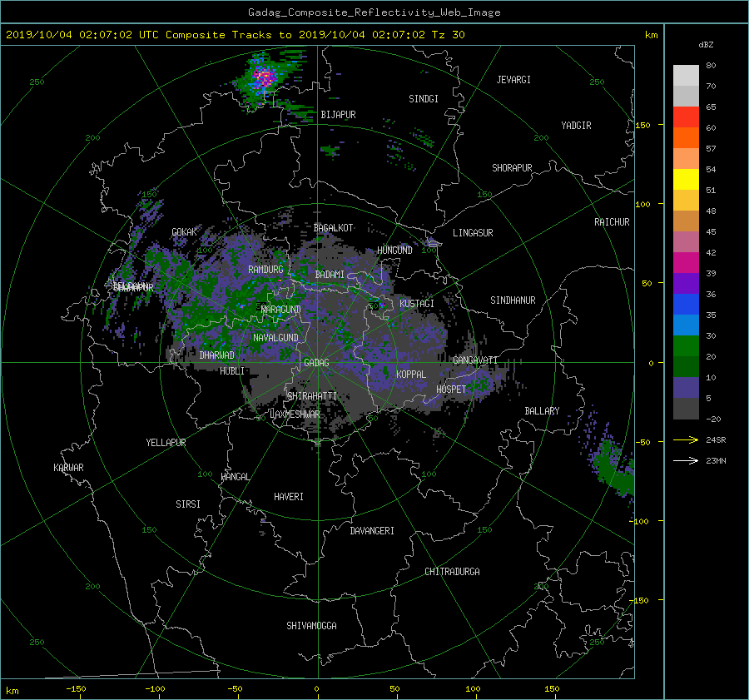Click the NAVALGUND city label
749x700 pixels.
click(x=275, y=338)
